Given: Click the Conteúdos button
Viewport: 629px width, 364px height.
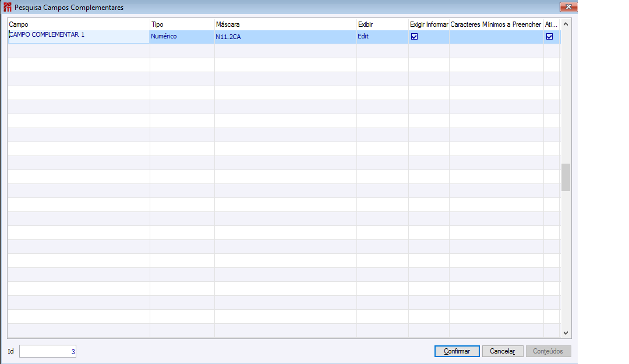Looking at the screenshot, I should pyautogui.click(x=549, y=351).
